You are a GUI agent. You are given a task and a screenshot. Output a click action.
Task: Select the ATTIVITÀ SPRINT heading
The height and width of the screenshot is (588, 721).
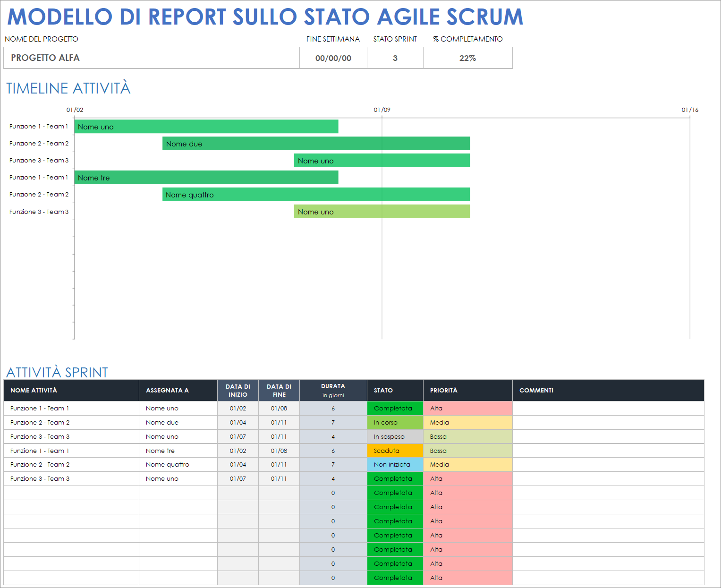(x=57, y=372)
